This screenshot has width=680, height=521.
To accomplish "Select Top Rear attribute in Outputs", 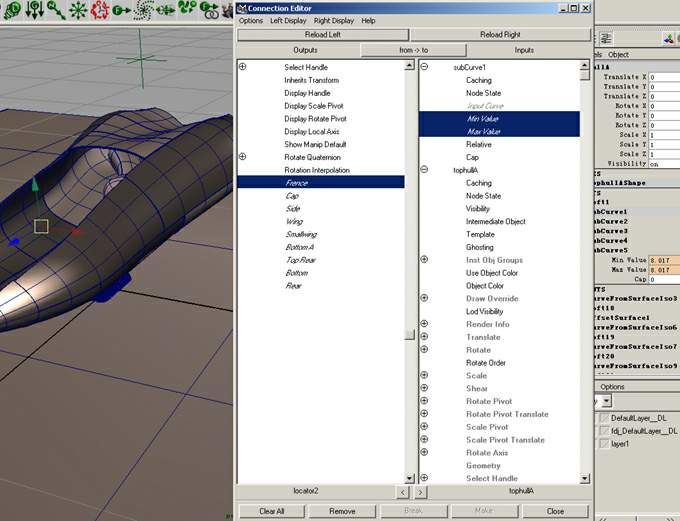I will (301, 260).
